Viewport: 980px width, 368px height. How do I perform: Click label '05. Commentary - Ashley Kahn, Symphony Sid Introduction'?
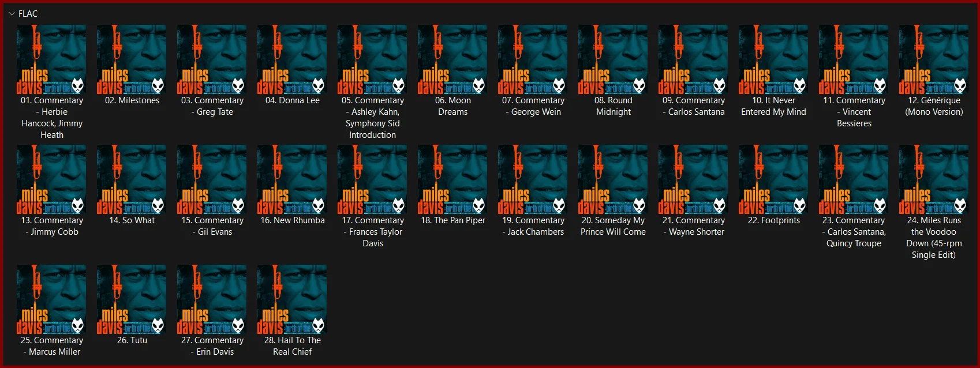[373, 118]
